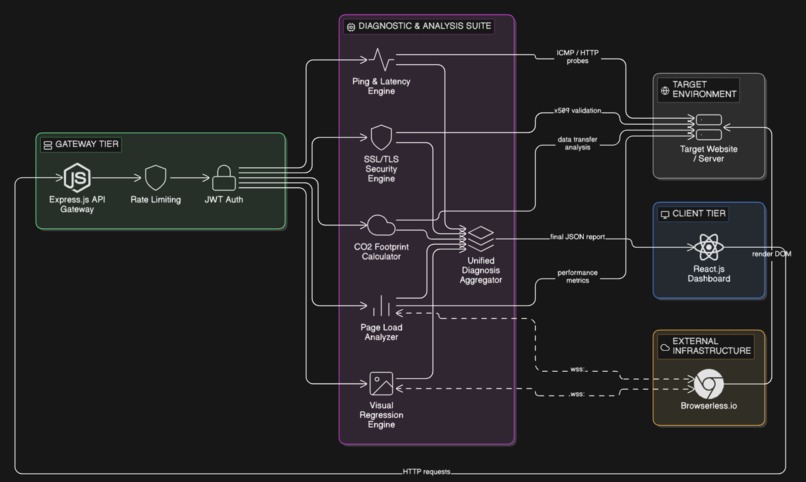Screen dimensions: 806x482
Task: Select the Rate Limiting shield icon
Action: pyautogui.click(x=155, y=178)
